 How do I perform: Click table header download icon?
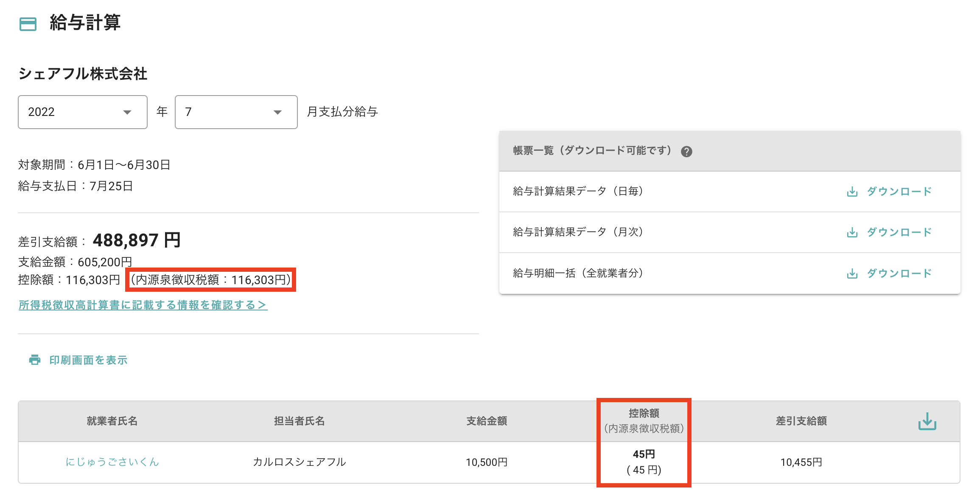[927, 421]
